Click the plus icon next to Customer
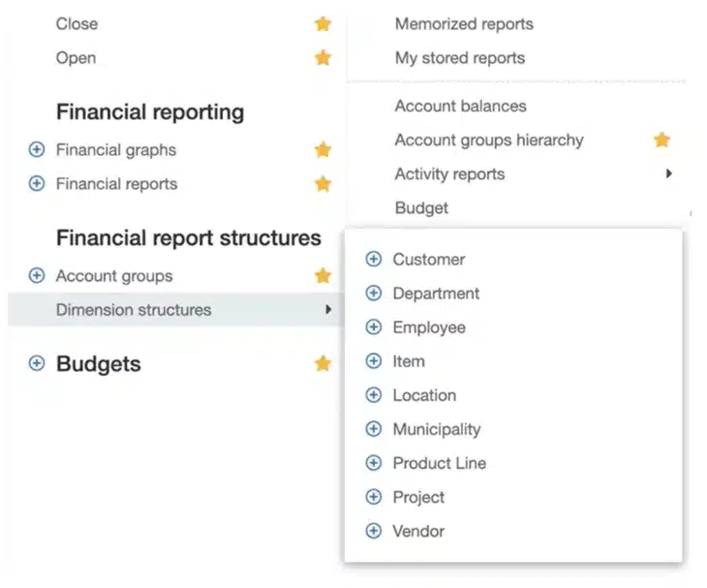Screen dimensions: 707x588 coord(373,260)
